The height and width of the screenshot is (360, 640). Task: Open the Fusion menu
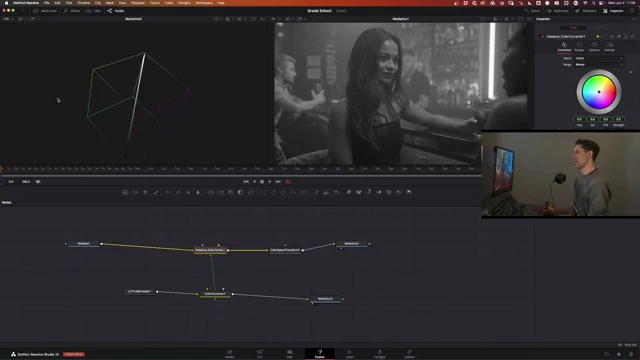tap(155, 3)
